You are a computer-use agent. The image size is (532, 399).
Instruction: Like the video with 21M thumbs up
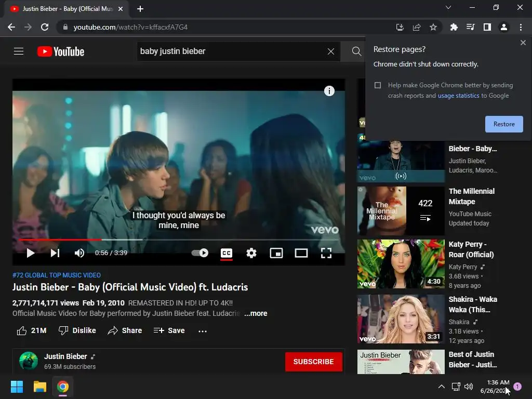pyautogui.click(x=32, y=330)
